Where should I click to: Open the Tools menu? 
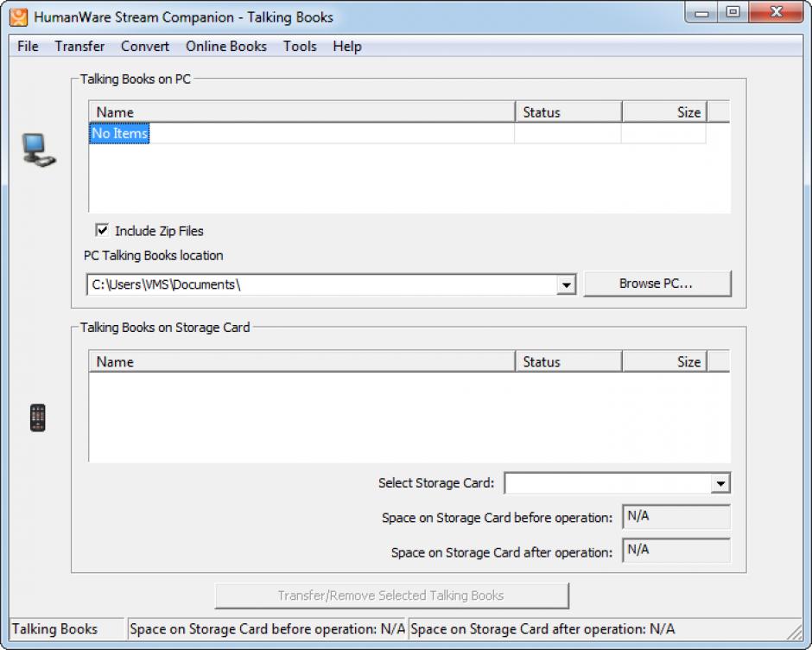pyautogui.click(x=300, y=47)
